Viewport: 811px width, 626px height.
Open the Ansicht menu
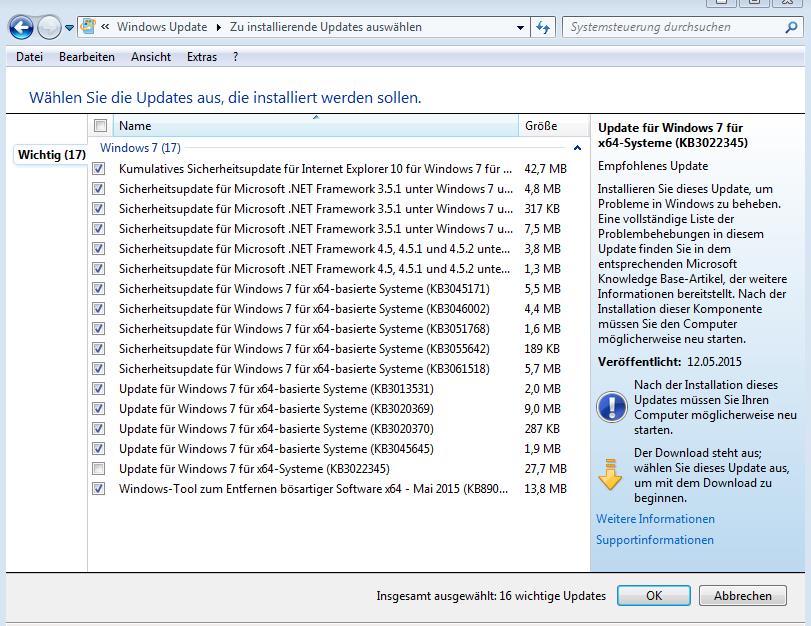[x=151, y=57]
